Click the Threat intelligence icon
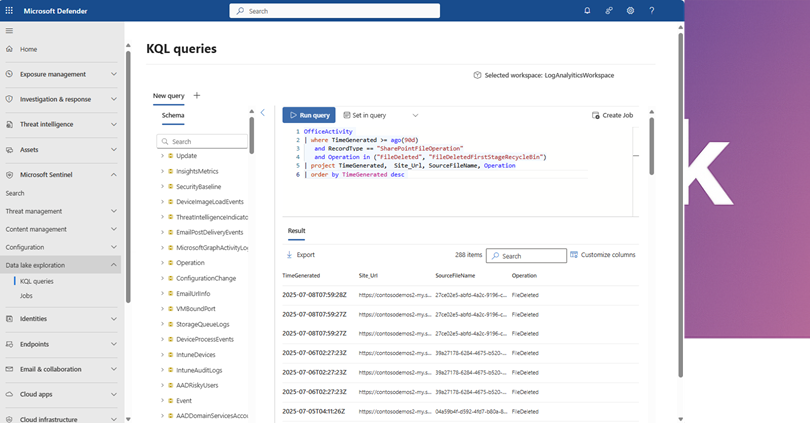 9,124
